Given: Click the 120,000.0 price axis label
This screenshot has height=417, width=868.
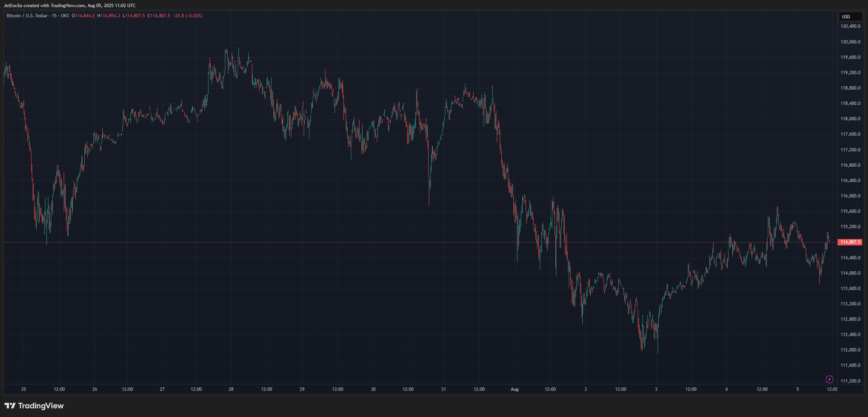Looking at the screenshot, I should pyautogui.click(x=850, y=42).
